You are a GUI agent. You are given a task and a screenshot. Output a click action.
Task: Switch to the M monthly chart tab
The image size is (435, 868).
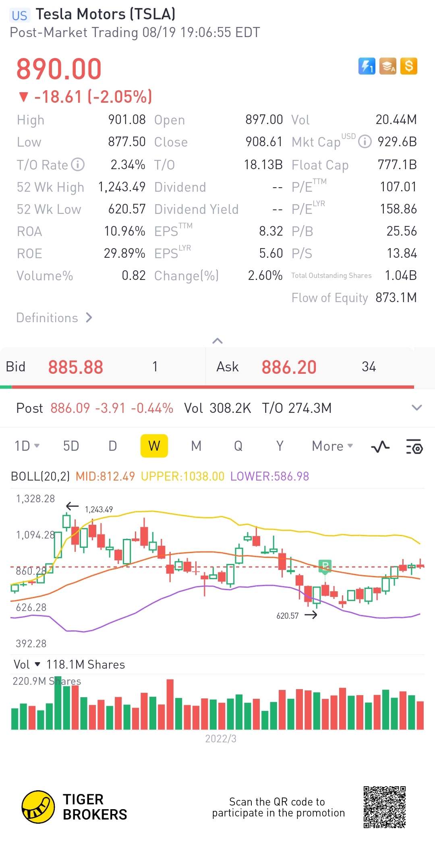(196, 446)
